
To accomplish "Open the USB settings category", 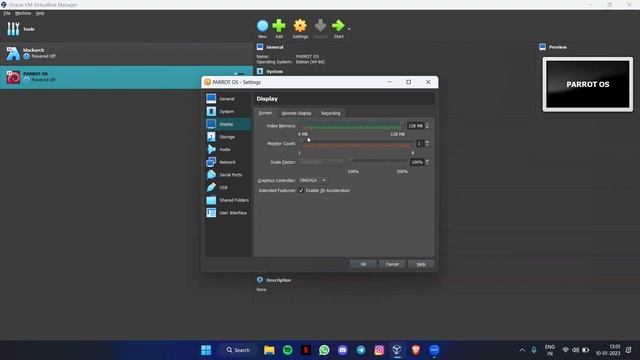I will 227,187.
